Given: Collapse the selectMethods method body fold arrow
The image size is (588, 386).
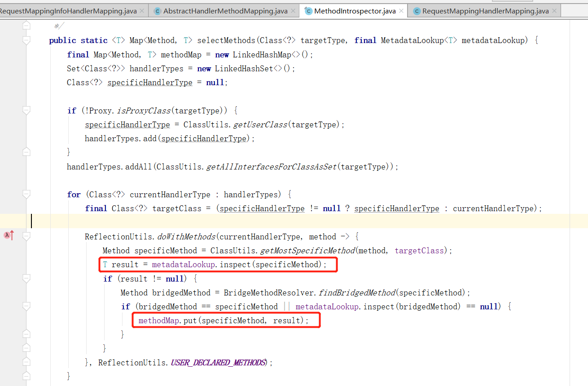Looking at the screenshot, I should pyautogui.click(x=26, y=40).
